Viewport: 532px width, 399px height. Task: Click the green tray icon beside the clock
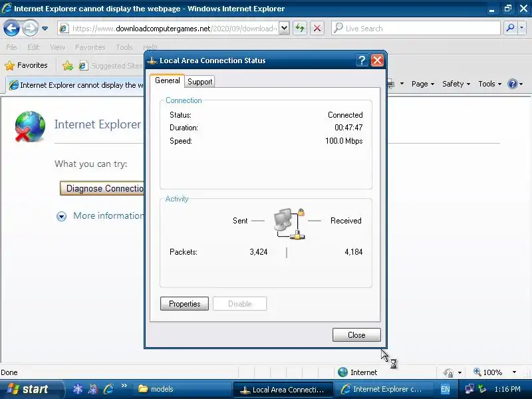click(x=482, y=389)
